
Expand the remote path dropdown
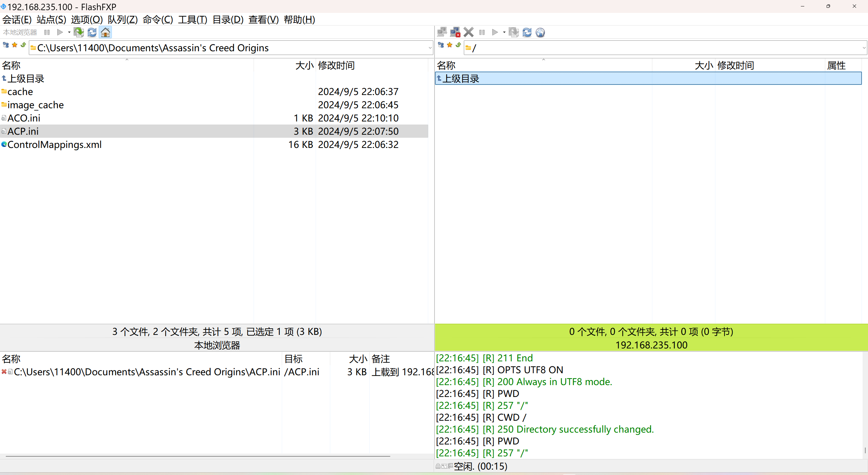[x=864, y=48]
